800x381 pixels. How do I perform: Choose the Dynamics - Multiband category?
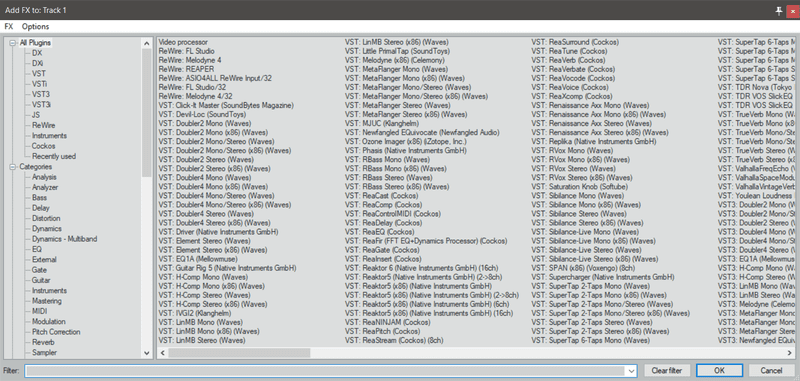point(64,239)
